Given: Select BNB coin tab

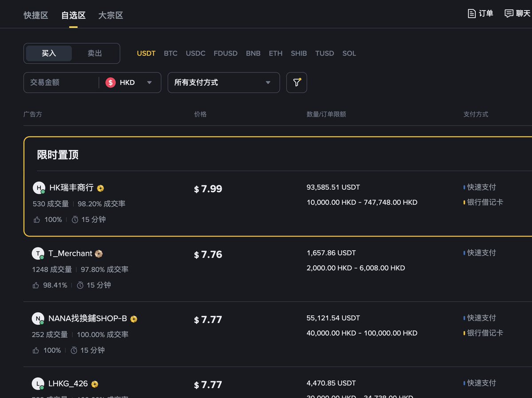Looking at the screenshot, I should coord(253,53).
